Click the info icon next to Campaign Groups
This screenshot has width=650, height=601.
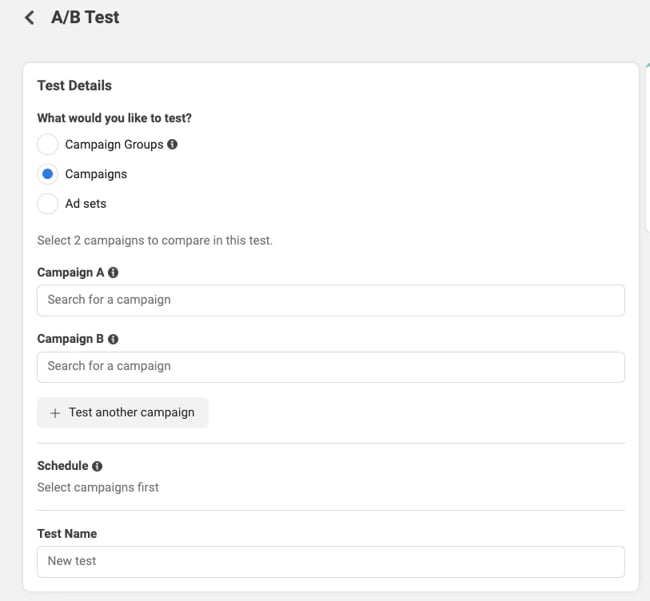point(172,144)
